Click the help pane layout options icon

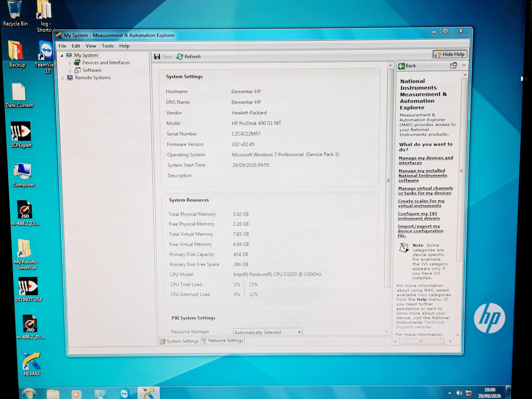(453, 66)
